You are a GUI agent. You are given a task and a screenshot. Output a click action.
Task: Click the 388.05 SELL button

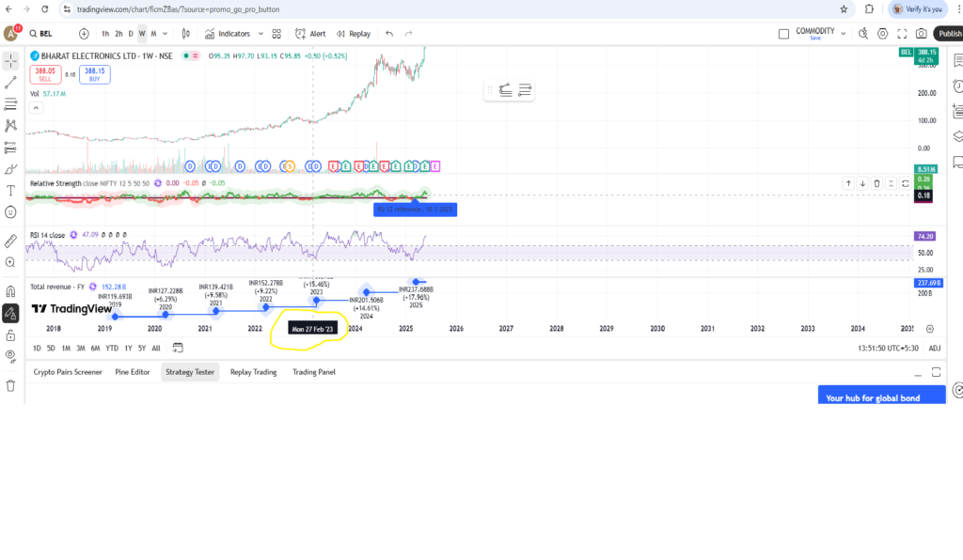[x=45, y=74]
